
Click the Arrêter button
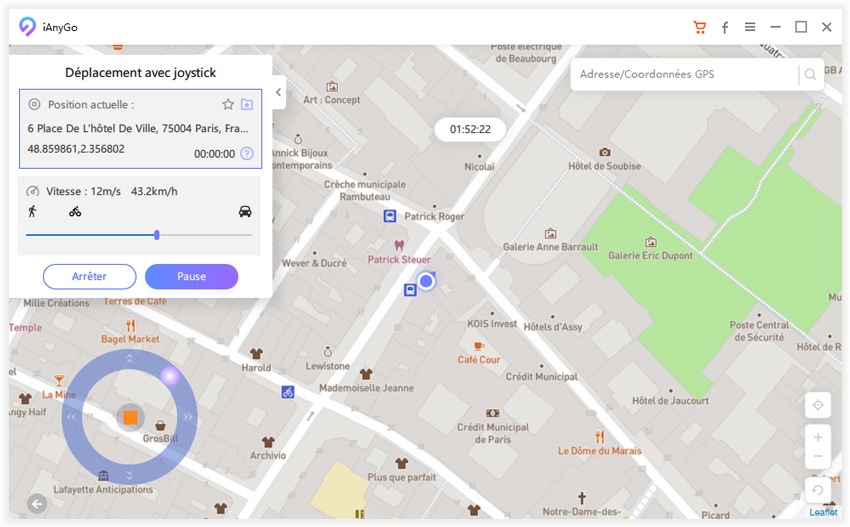[89, 277]
